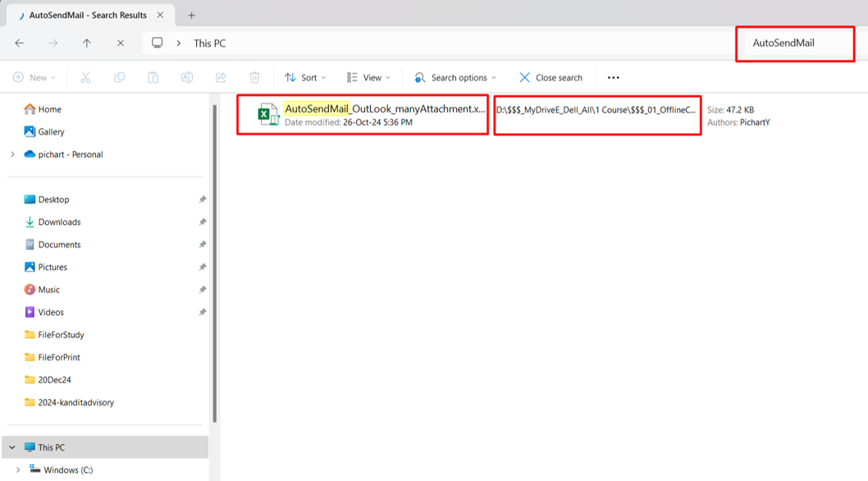Open the Search options dropdown
This screenshot has width=868, height=481.
click(x=455, y=78)
